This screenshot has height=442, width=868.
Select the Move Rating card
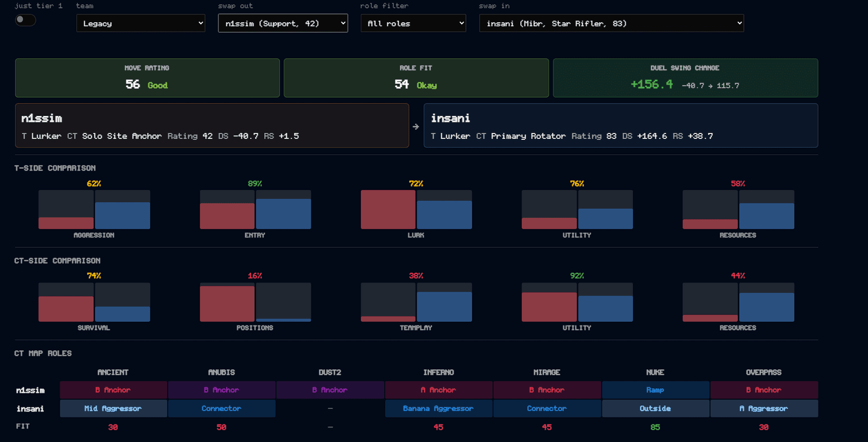(148, 78)
